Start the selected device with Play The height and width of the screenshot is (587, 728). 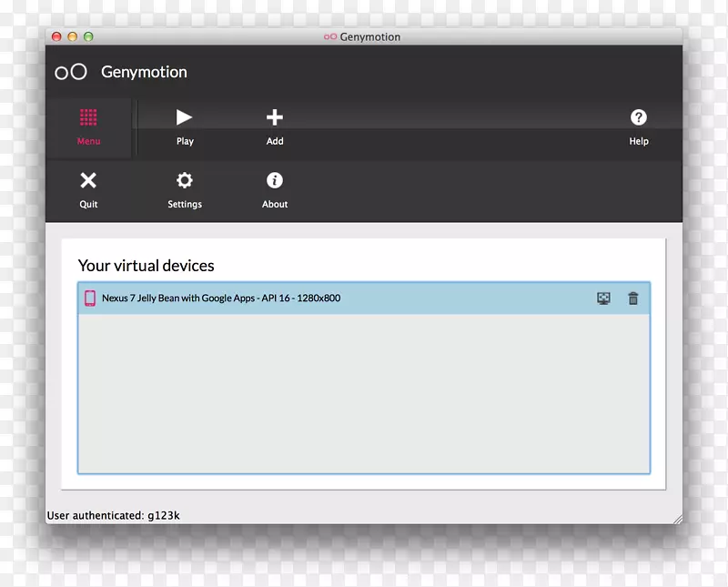185,127
